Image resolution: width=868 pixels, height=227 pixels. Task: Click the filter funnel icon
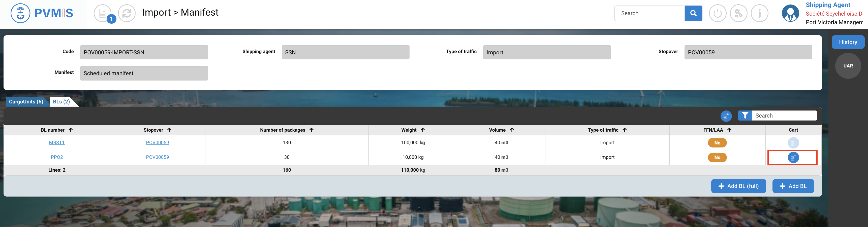click(745, 116)
